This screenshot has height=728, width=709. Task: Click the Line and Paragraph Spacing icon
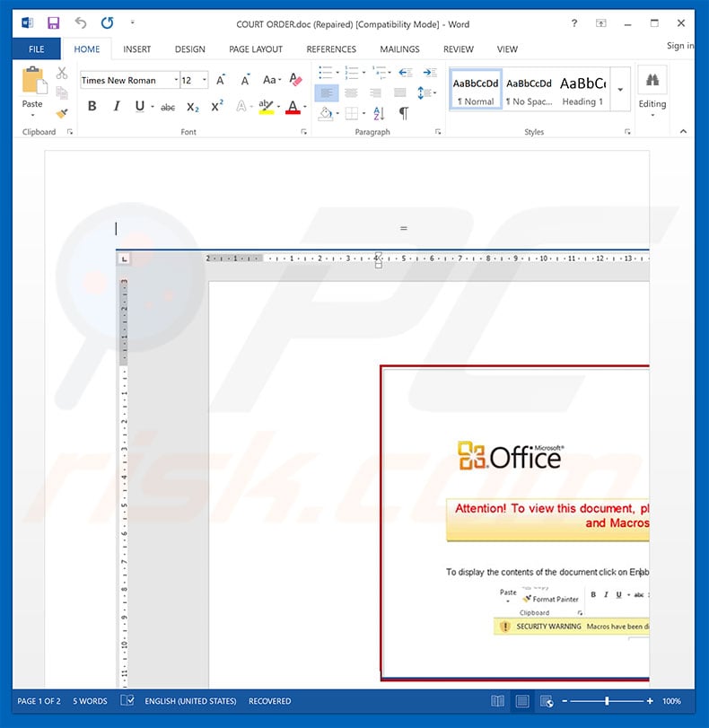pyautogui.click(x=424, y=92)
